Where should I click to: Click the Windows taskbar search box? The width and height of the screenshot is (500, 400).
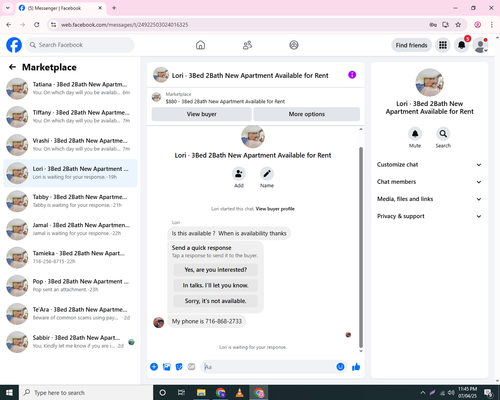(x=86, y=393)
